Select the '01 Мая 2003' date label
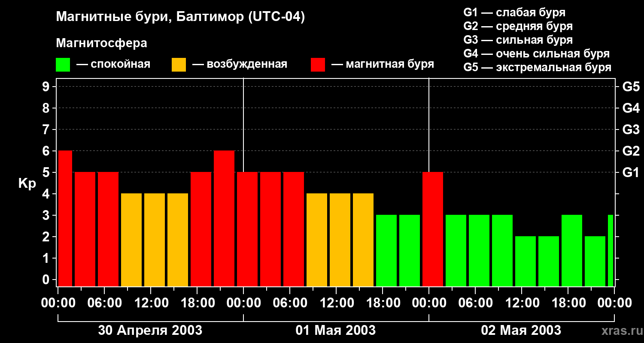The width and height of the screenshot is (644, 343). (x=335, y=330)
